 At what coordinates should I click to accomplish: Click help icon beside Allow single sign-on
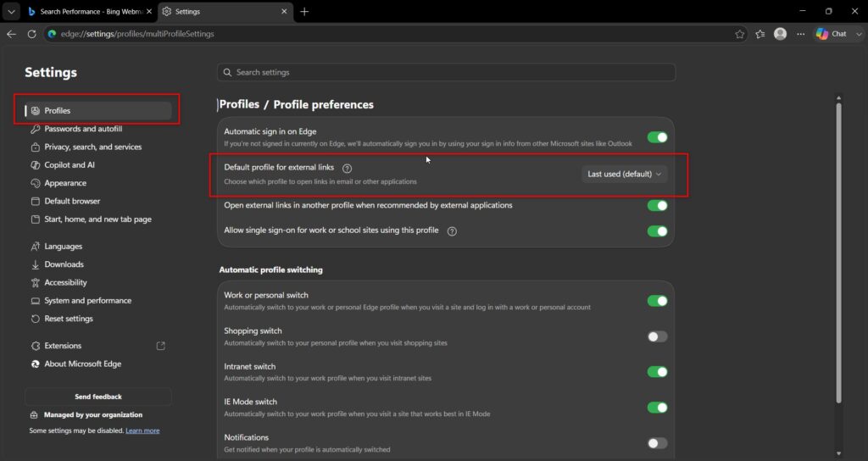(452, 231)
